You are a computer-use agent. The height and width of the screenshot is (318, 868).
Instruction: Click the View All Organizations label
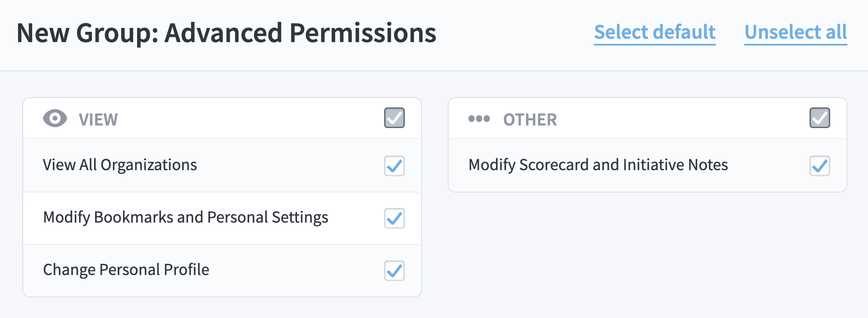click(x=120, y=165)
